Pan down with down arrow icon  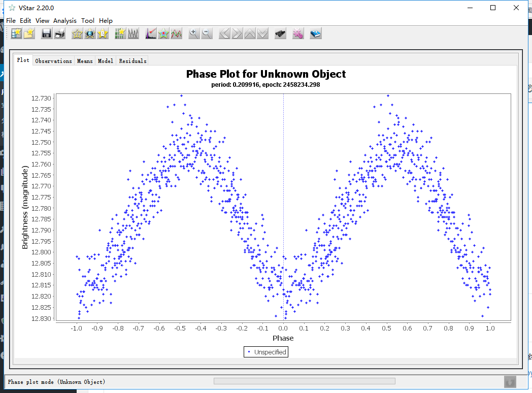[x=263, y=34]
